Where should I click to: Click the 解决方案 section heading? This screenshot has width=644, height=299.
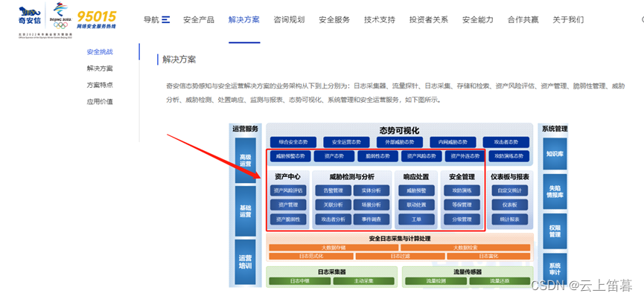point(179,60)
